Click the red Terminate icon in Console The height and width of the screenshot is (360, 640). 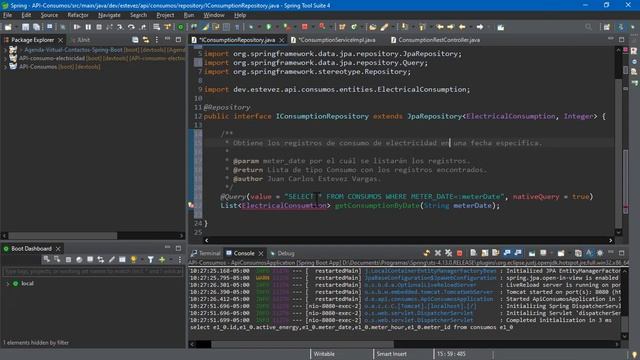(x=459, y=253)
